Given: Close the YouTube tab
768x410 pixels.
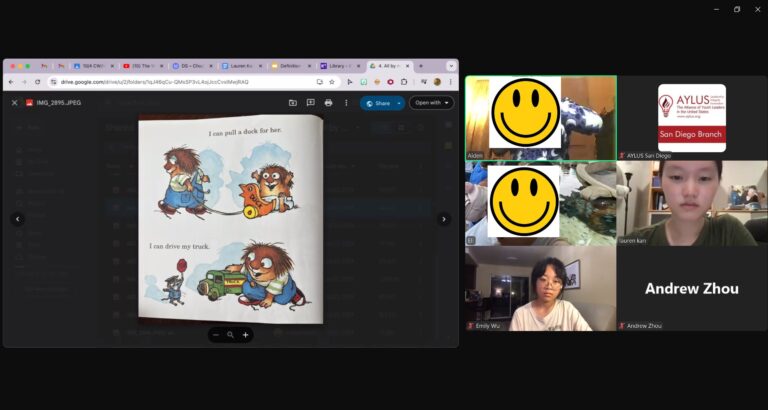Looking at the screenshot, I should tap(161, 66).
